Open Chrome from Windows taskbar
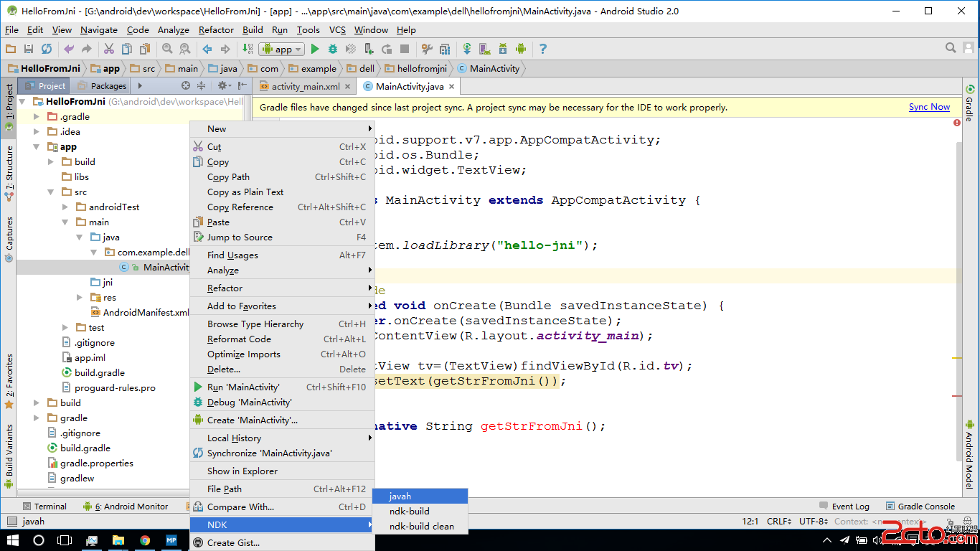The height and width of the screenshot is (551, 980). 145,540
